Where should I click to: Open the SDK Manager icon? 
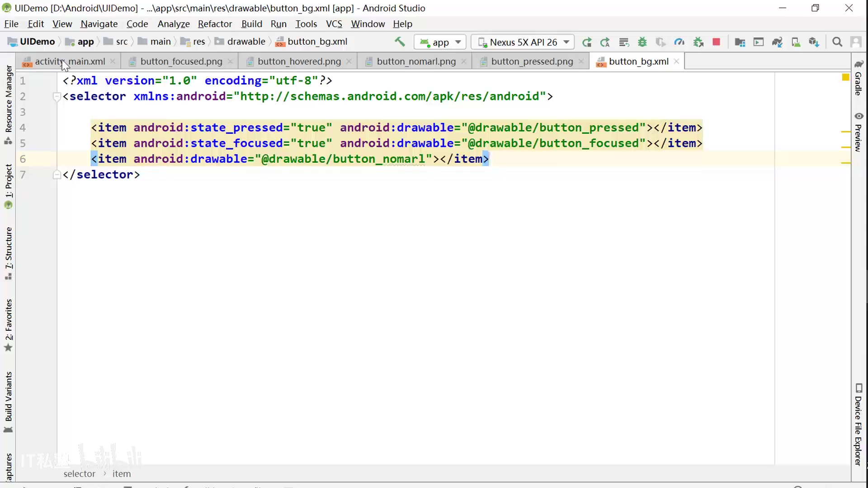pos(814,42)
